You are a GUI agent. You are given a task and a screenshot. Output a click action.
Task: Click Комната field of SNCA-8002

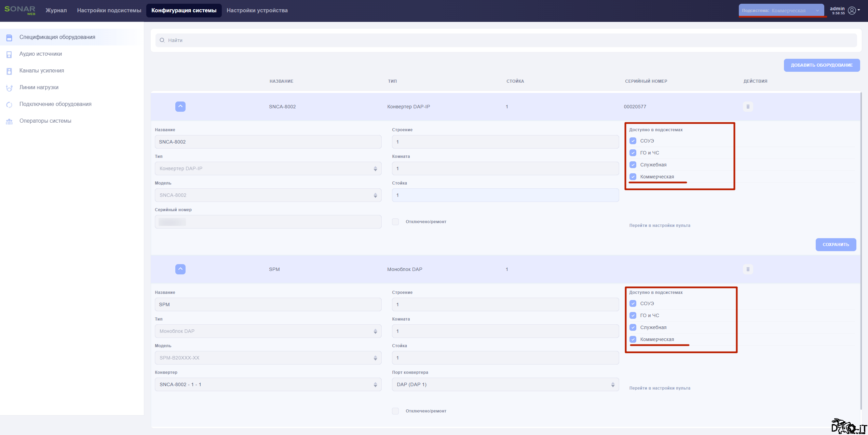(x=505, y=168)
